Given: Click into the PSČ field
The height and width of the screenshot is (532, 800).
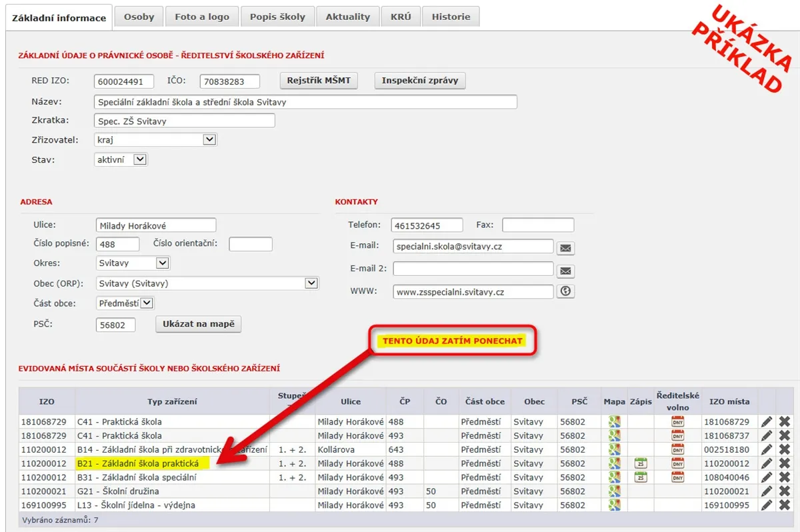Looking at the screenshot, I should [116, 325].
